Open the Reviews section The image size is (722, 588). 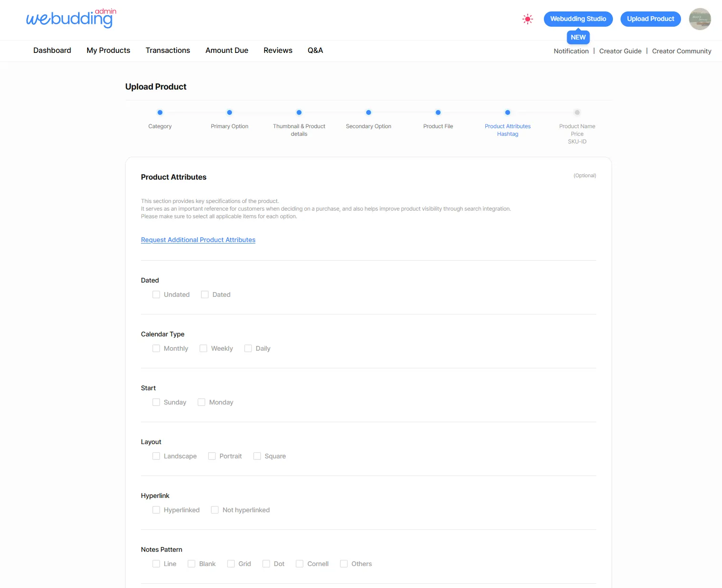pyautogui.click(x=278, y=51)
